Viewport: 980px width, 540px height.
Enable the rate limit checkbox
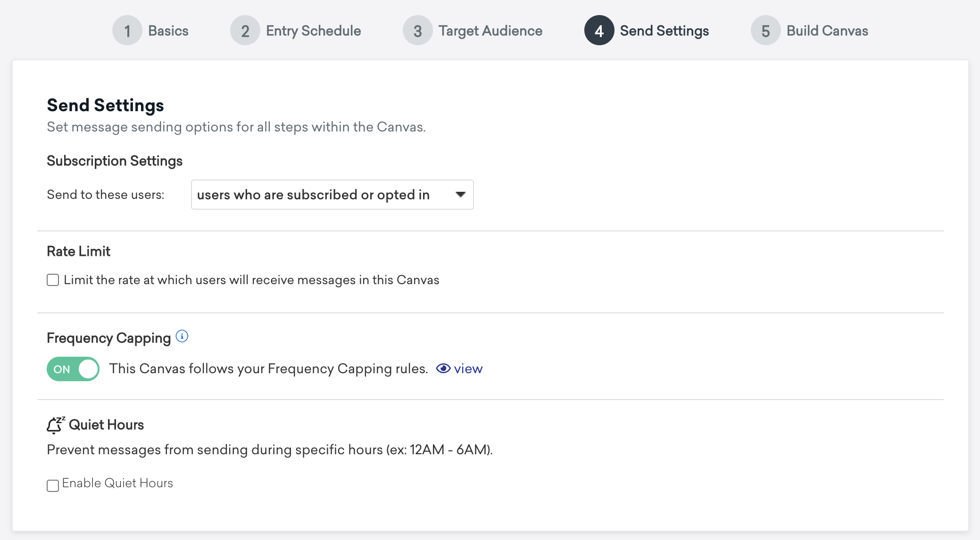click(x=53, y=280)
